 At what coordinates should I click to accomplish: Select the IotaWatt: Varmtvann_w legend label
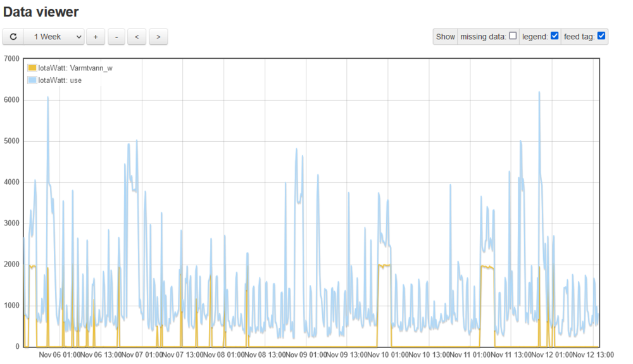click(x=75, y=68)
